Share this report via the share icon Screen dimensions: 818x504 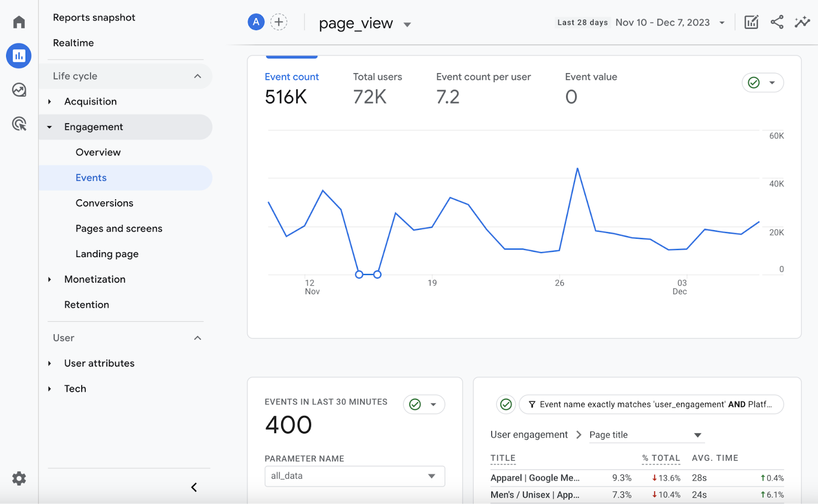[777, 22]
